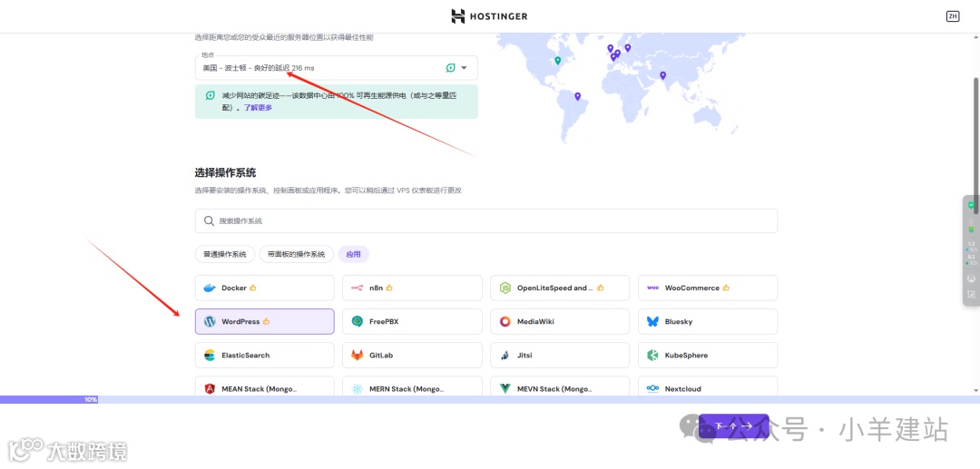Image resolution: width=980 pixels, height=469 pixels.
Task: Click the OpenLiteSpeed and ... card label
Action: (x=555, y=288)
